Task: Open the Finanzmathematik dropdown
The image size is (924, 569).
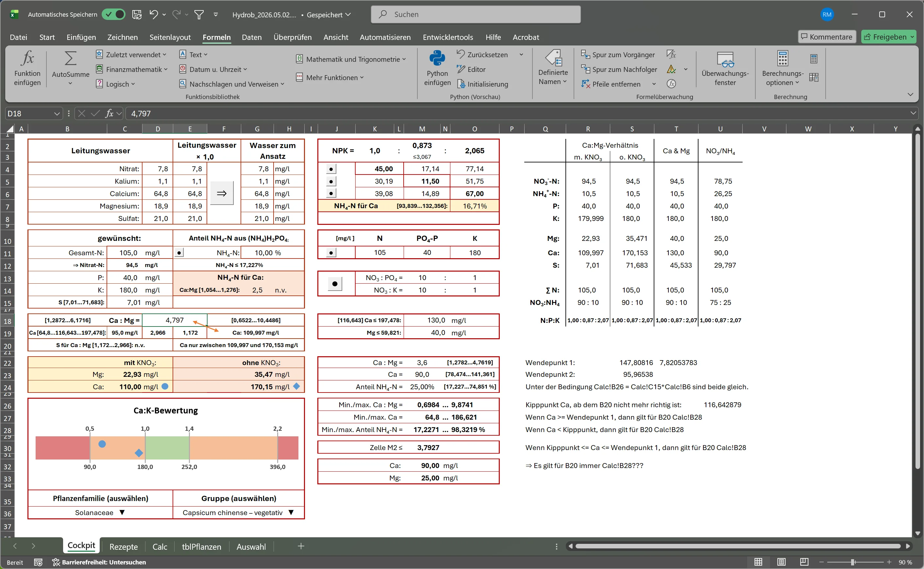Action: [132, 69]
